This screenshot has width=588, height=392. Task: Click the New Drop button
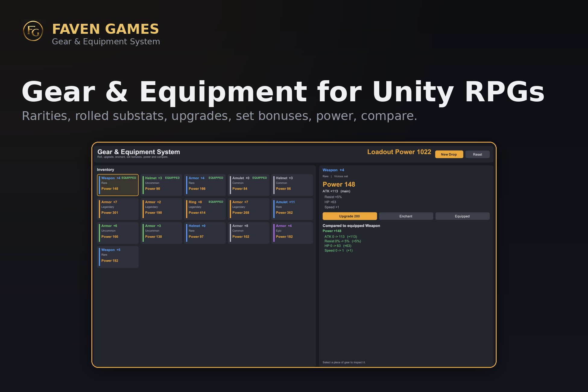click(449, 154)
